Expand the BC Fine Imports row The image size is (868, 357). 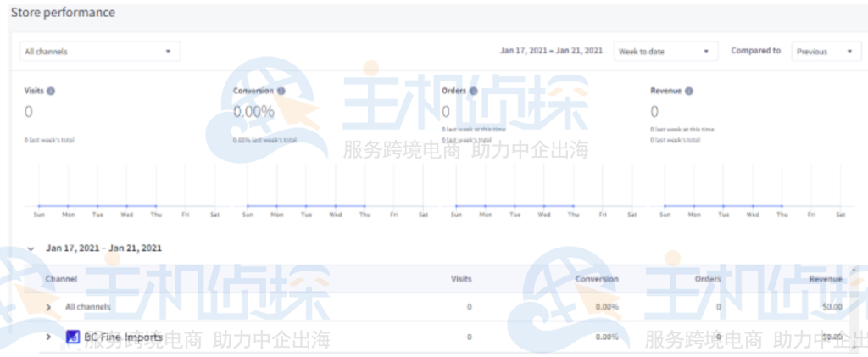[x=48, y=337]
